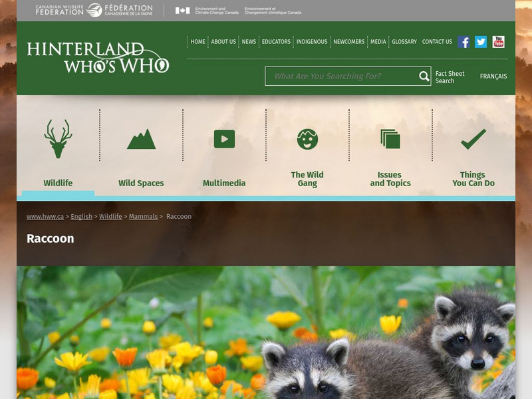Click the Hinterland Who's Who logo
The height and width of the screenshot is (399, 532).
point(98,57)
